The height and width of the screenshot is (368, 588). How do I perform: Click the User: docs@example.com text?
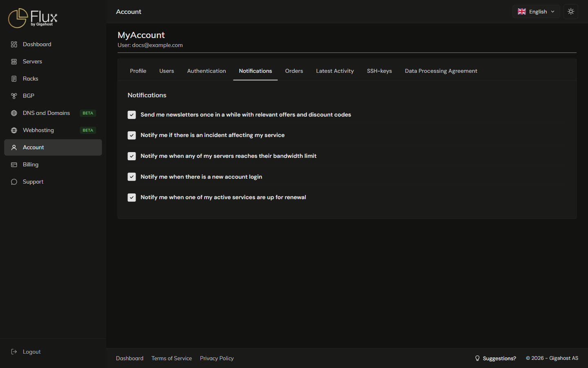pos(150,45)
